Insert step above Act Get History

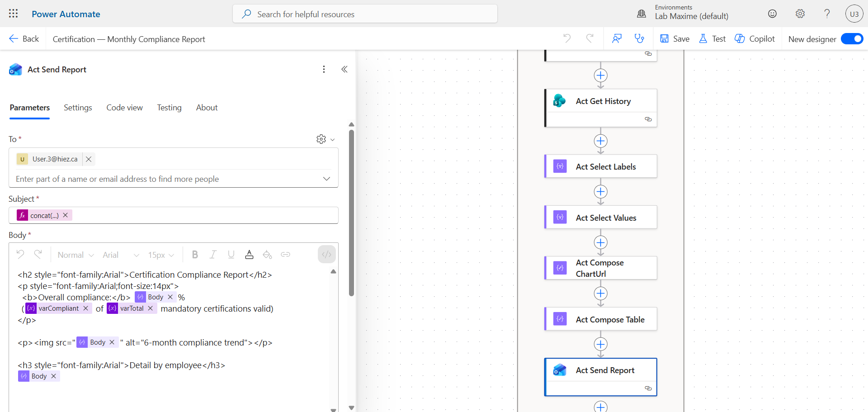tap(600, 76)
